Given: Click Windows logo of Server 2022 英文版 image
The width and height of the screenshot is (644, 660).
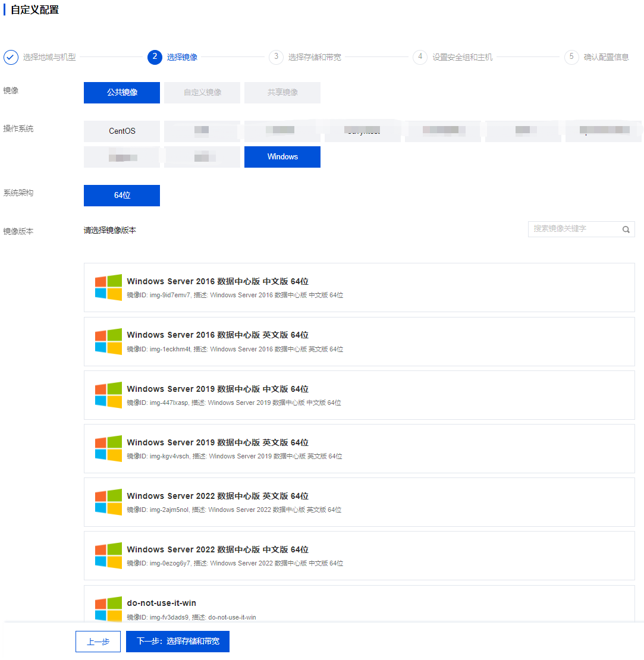Looking at the screenshot, I should [109, 502].
